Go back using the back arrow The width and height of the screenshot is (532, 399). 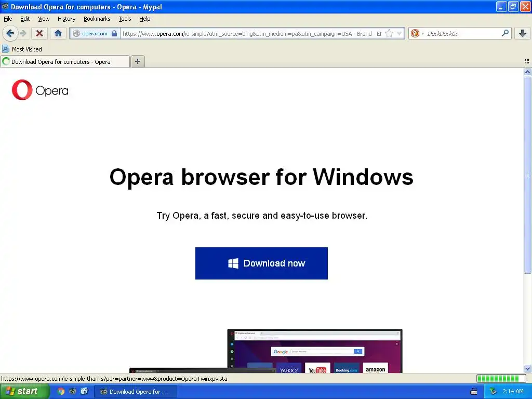click(x=10, y=33)
